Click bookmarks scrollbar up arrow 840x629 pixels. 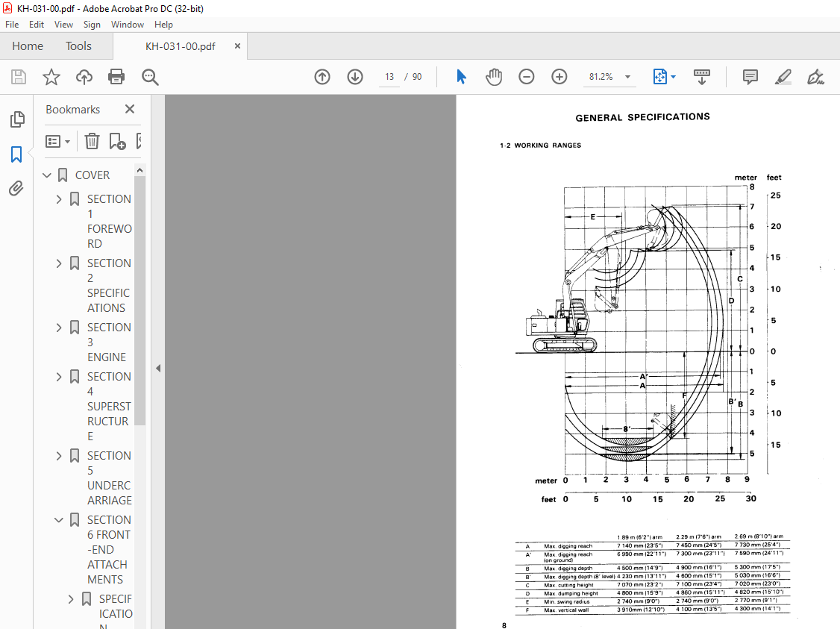coord(140,170)
